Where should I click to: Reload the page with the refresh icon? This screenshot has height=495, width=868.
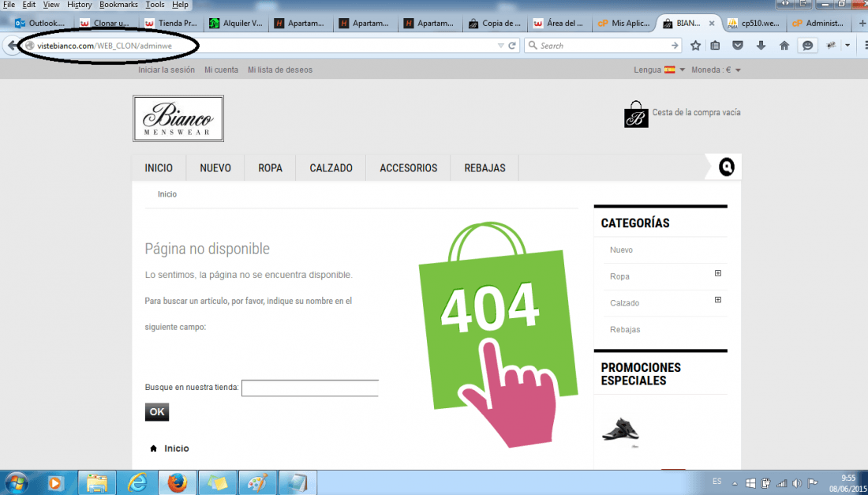513,46
